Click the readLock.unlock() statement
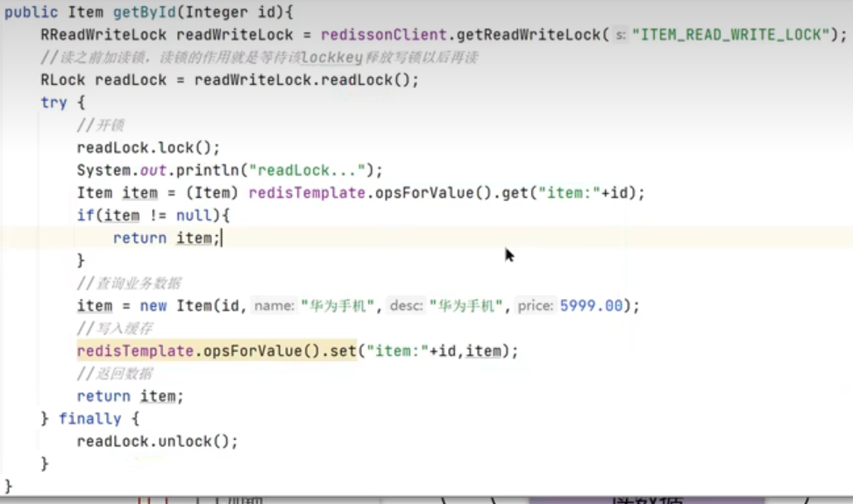The height and width of the screenshot is (504, 853). (157, 441)
